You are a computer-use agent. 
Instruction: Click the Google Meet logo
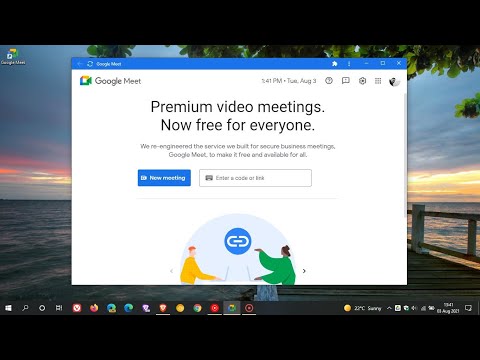tap(110, 81)
